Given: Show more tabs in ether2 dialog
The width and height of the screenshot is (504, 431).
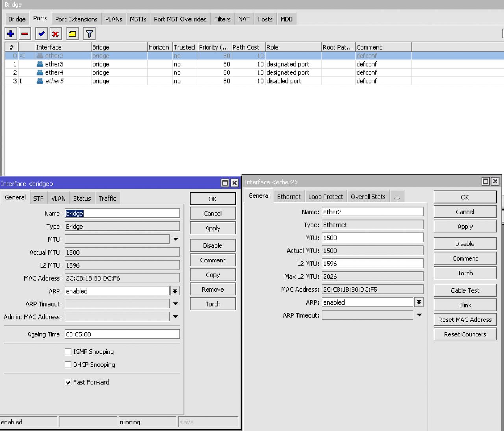Looking at the screenshot, I should tap(397, 197).
